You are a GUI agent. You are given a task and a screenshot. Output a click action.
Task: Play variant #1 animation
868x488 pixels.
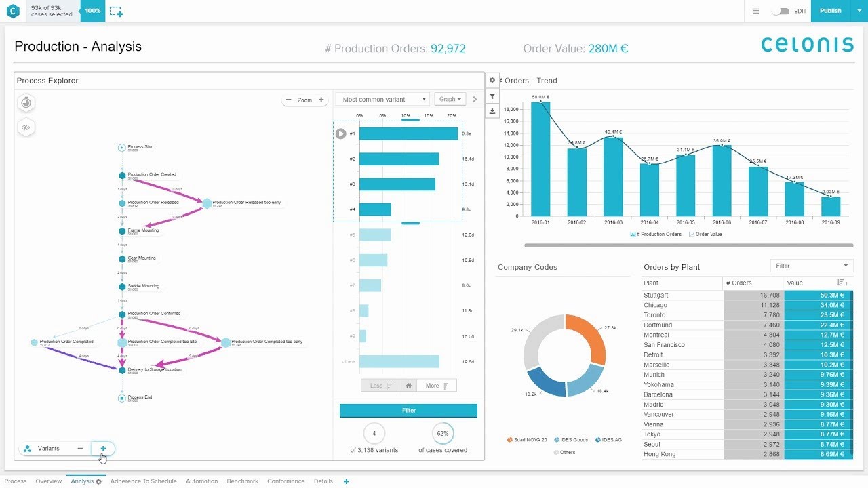click(341, 134)
